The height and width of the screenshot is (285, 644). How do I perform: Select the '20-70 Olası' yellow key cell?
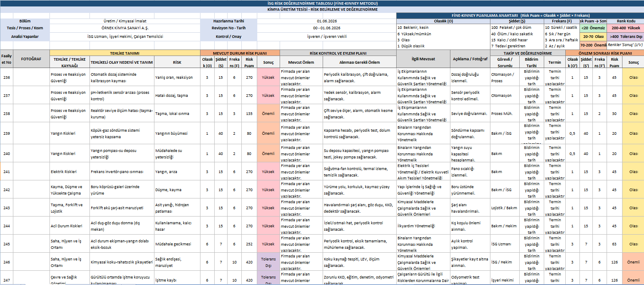(x=593, y=37)
